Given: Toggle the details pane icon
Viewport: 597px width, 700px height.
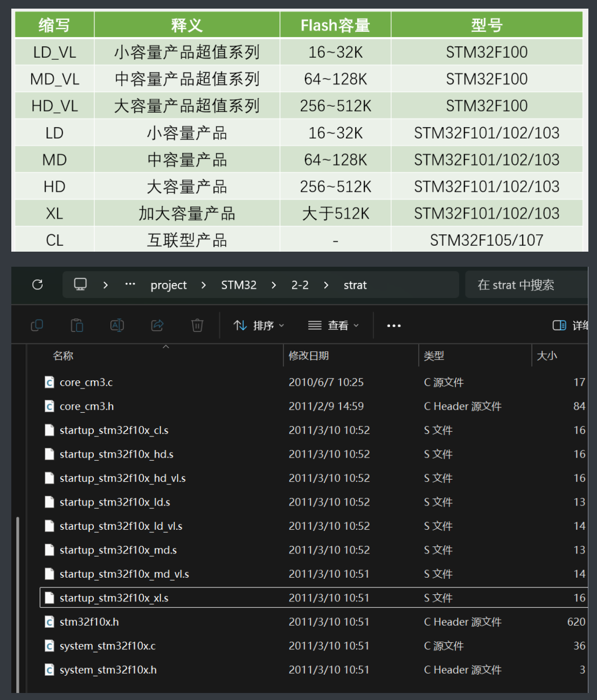Looking at the screenshot, I should pyautogui.click(x=559, y=325).
